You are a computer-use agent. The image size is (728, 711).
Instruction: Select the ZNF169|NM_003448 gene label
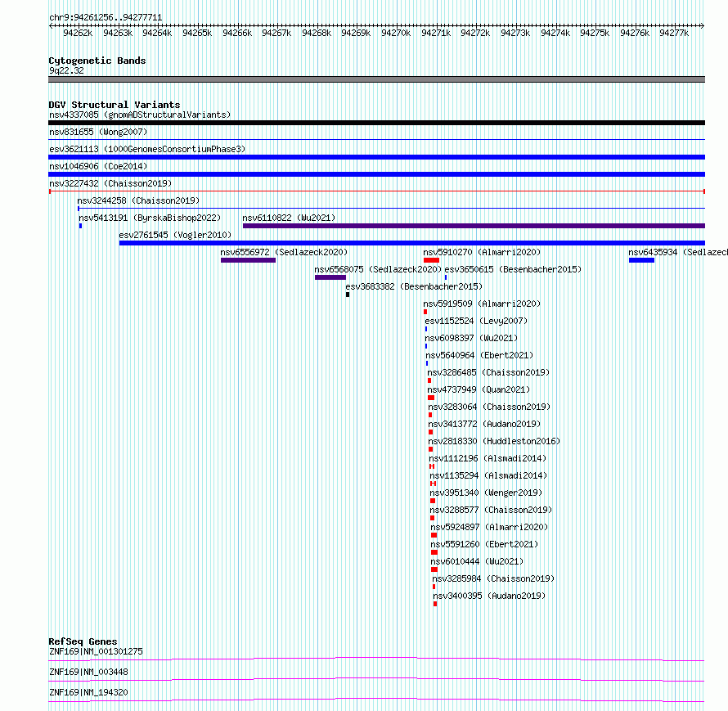tap(88, 672)
